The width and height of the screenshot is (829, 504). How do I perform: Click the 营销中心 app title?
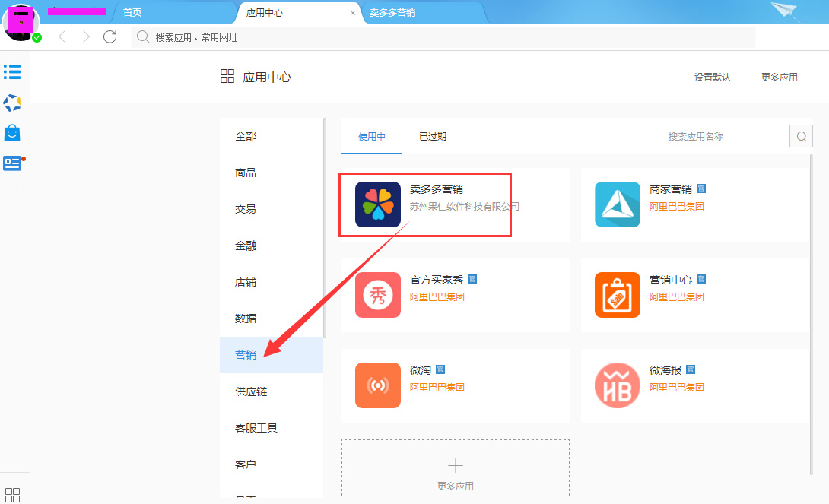click(x=670, y=280)
